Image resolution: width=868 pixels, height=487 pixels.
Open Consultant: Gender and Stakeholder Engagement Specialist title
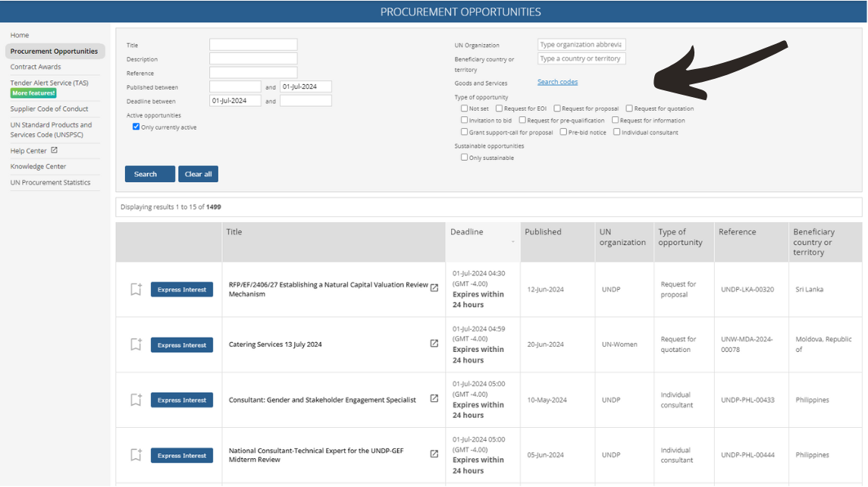point(322,400)
